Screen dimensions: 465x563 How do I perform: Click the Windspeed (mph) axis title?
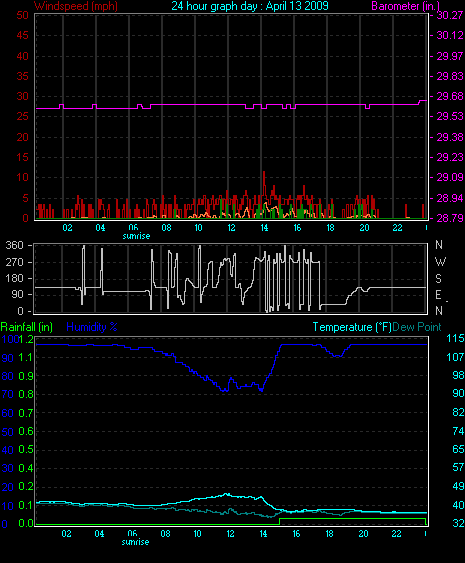76,6
